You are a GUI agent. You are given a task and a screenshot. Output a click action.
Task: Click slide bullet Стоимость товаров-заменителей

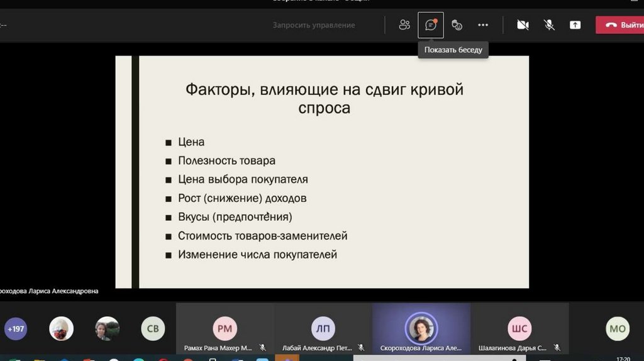tap(262, 236)
